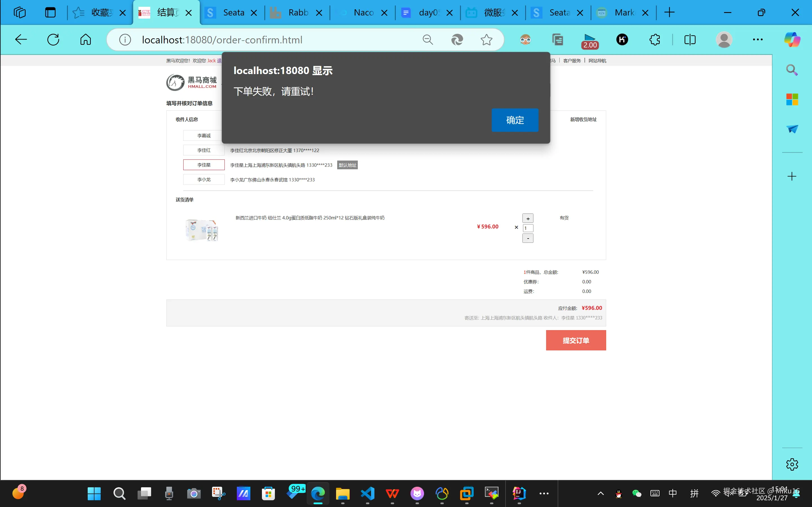The height and width of the screenshot is (507, 812).
Task: Click the quantity input field
Action: [x=528, y=228]
